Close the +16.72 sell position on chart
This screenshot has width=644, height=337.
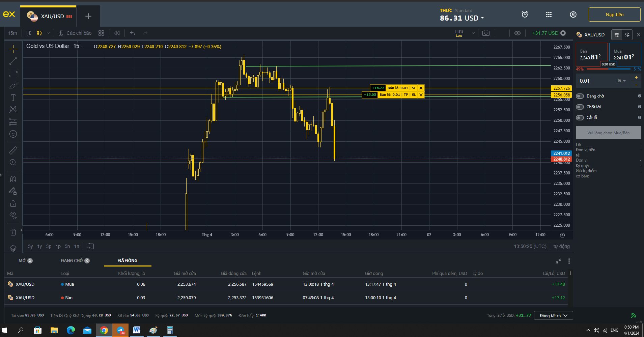421,88
